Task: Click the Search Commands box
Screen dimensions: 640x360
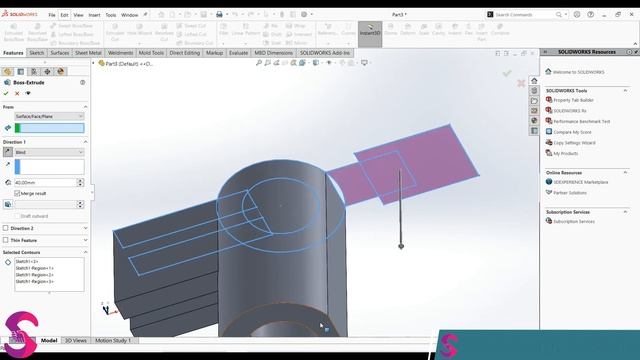Action: coord(525,15)
